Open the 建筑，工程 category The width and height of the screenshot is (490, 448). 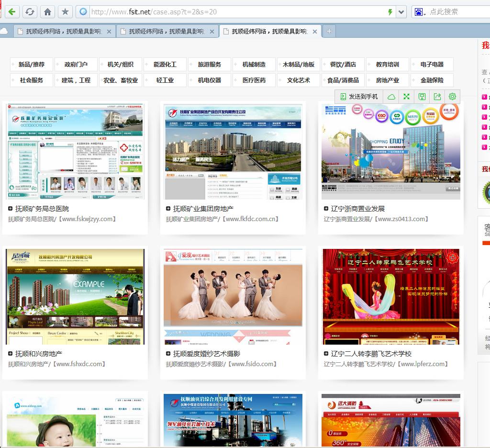(76, 80)
